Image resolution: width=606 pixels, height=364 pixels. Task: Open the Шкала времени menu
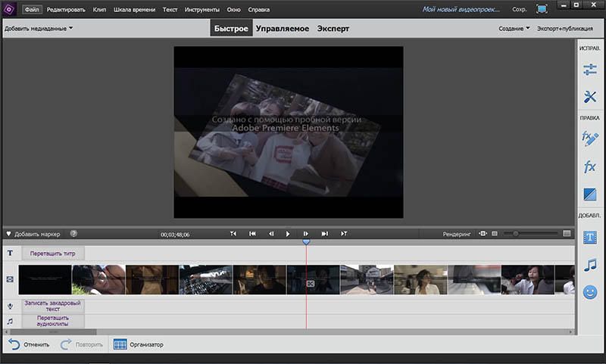(x=134, y=10)
